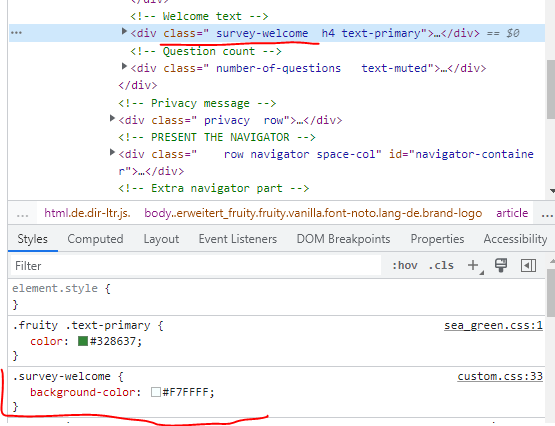Open the sea_green.css:1 source link
Viewport: 555px width, 426px height.
point(493,325)
